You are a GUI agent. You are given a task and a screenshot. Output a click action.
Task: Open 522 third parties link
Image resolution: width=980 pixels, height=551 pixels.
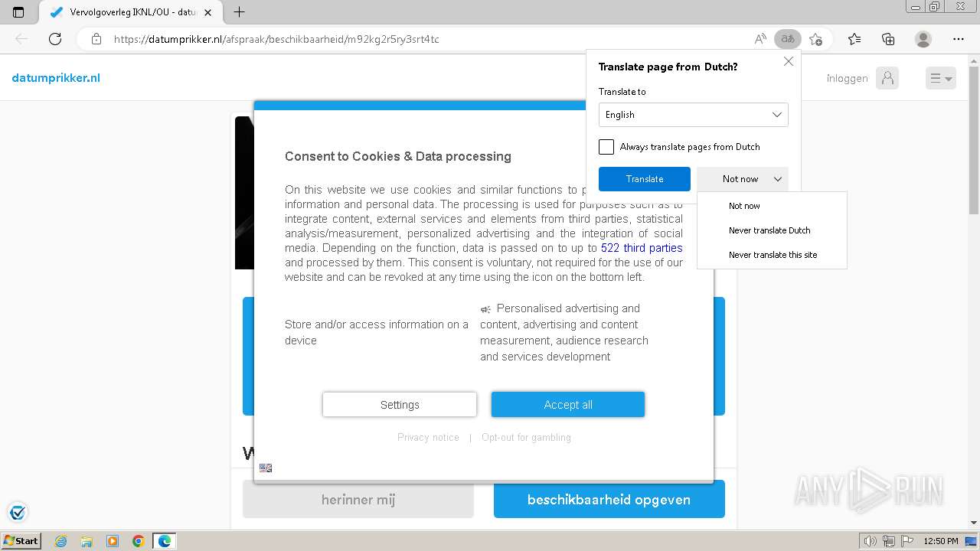click(x=642, y=248)
